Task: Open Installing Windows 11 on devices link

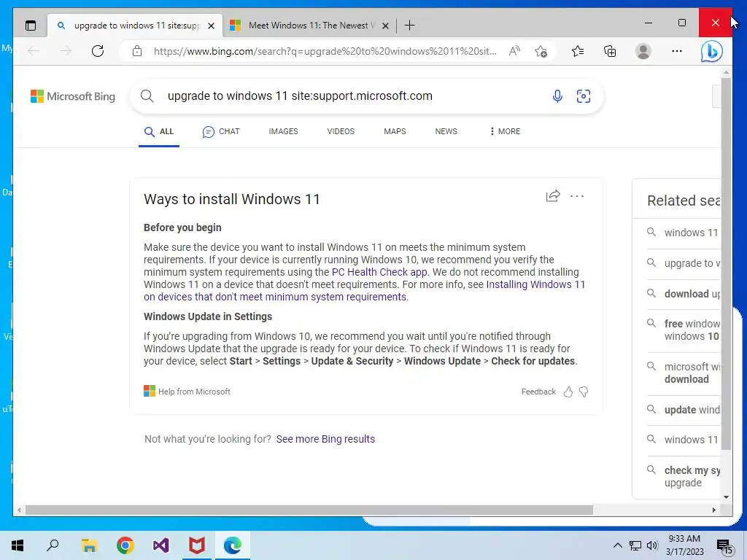Action: tap(365, 290)
